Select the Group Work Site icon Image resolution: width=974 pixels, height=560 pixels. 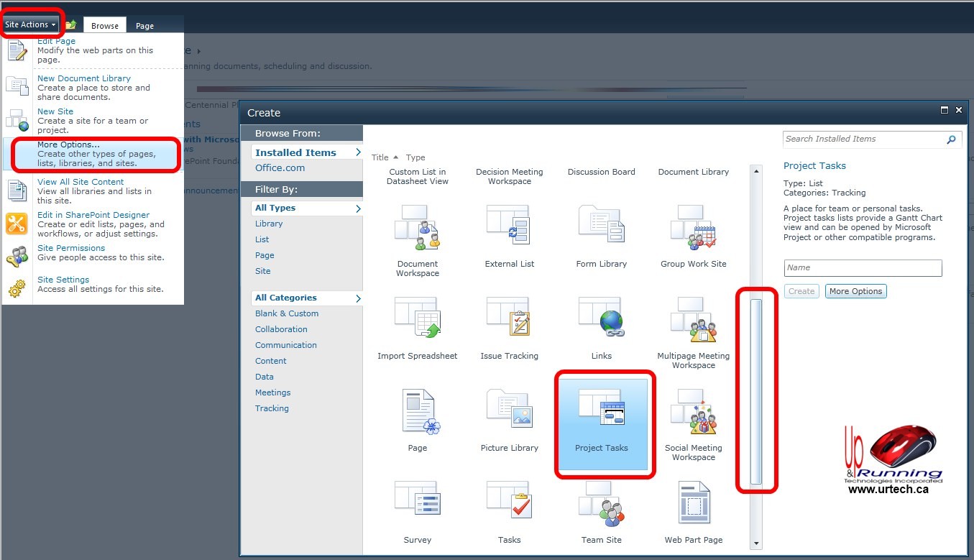coord(693,227)
